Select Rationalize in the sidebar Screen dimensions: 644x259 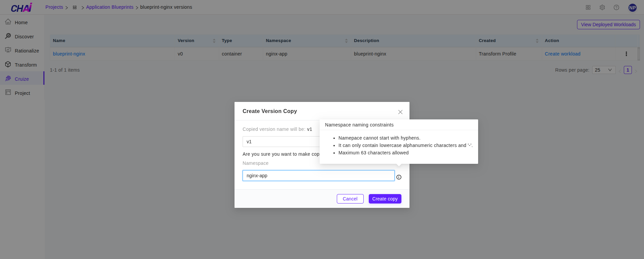point(27,51)
